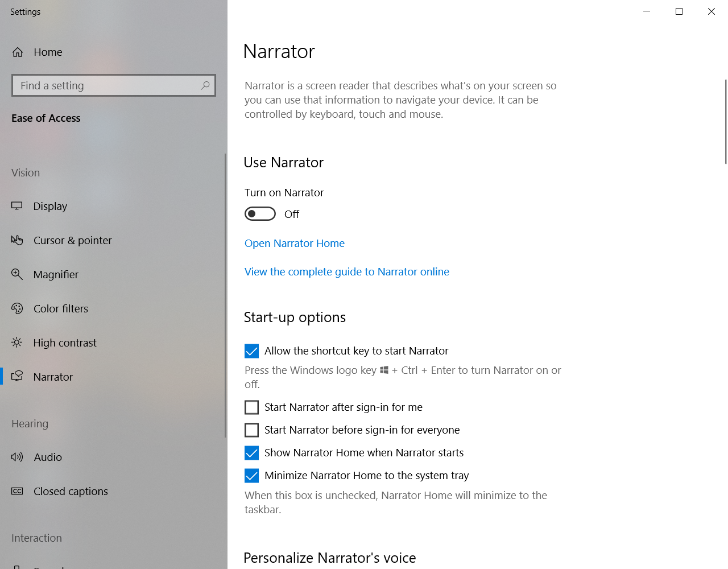
Task: Open Magnifier via its zoom icon
Action: tap(17, 274)
